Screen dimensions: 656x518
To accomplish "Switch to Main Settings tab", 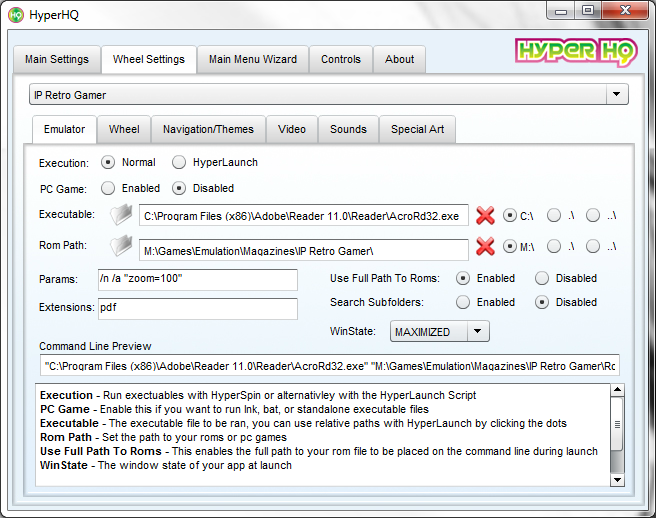I will (x=57, y=59).
